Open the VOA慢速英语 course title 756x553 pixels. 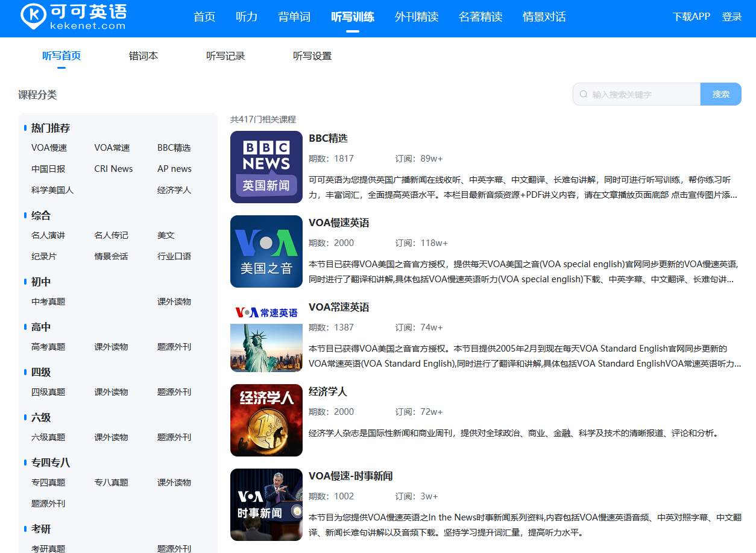(339, 223)
